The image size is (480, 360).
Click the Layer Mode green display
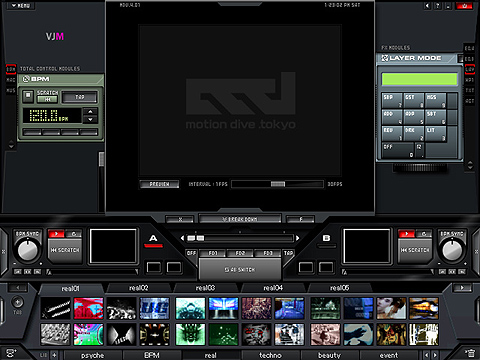419,79
